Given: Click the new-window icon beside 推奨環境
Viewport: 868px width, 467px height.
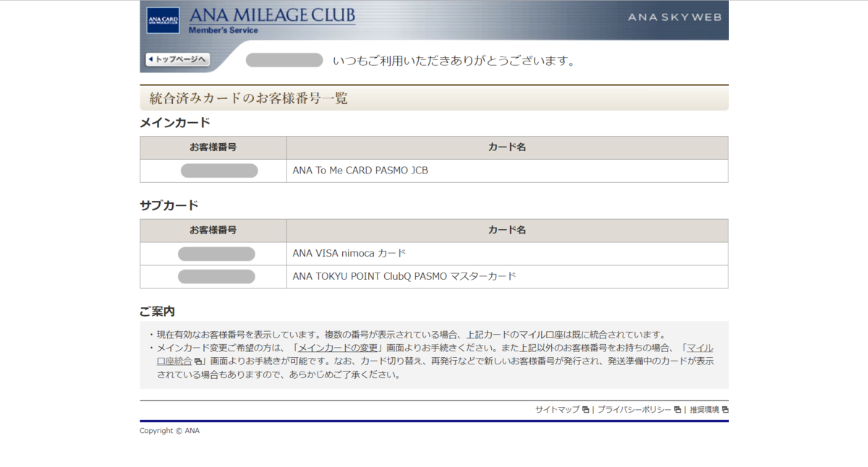Looking at the screenshot, I should [725, 410].
